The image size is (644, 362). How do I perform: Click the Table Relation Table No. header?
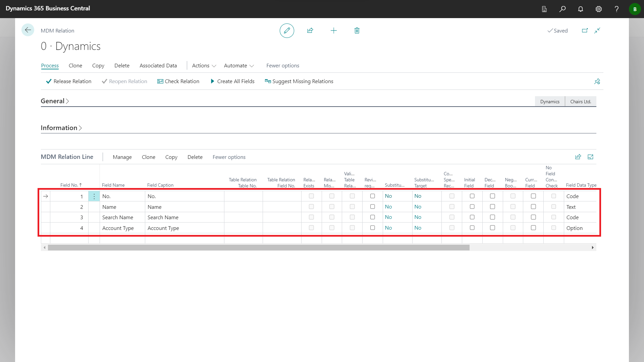pos(243,183)
